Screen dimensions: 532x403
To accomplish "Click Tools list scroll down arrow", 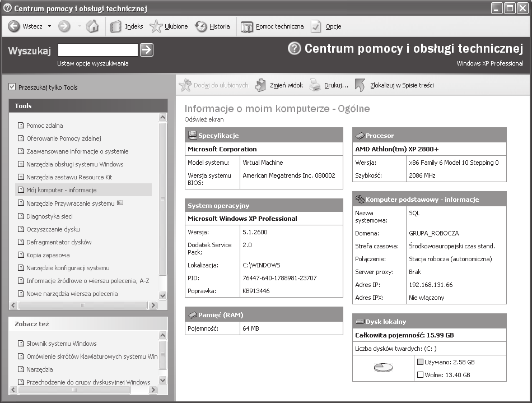I will 163,295.
